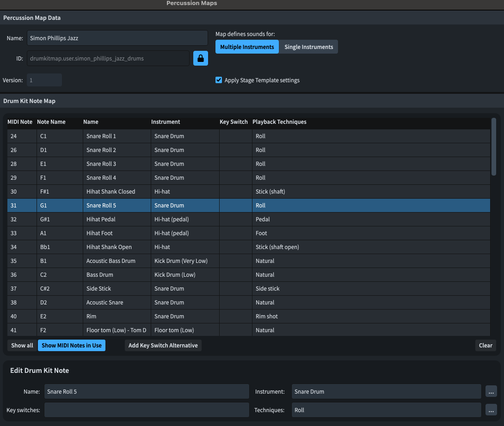Image resolution: width=504 pixels, height=426 pixels.
Task: Click the Note Name column header
Action: pos(51,122)
